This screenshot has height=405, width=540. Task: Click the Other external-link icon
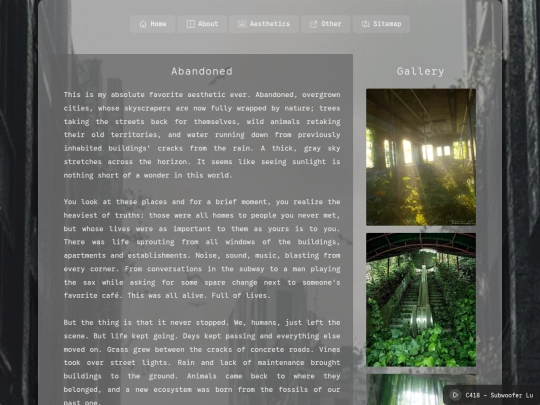pos(313,24)
